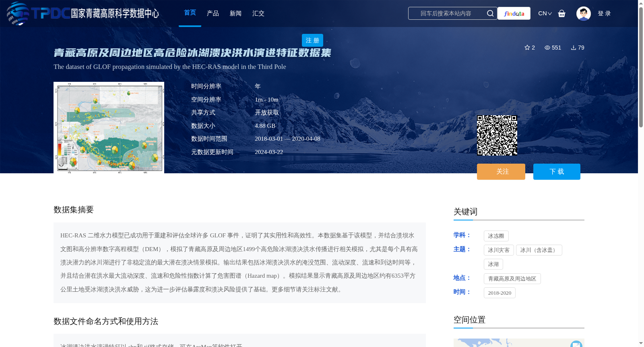
Task: Click the 数据文件命名方式和使用方法 heading
Action: [x=106, y=321]
